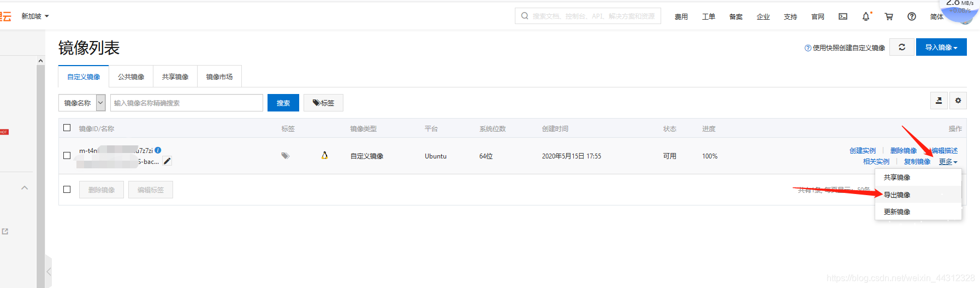Expand the 导入镜像 dropdown button

tap(941, 47)
